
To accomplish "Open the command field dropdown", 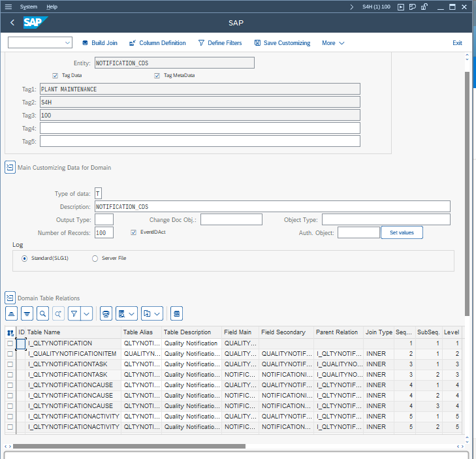I will tap(68, 43).
